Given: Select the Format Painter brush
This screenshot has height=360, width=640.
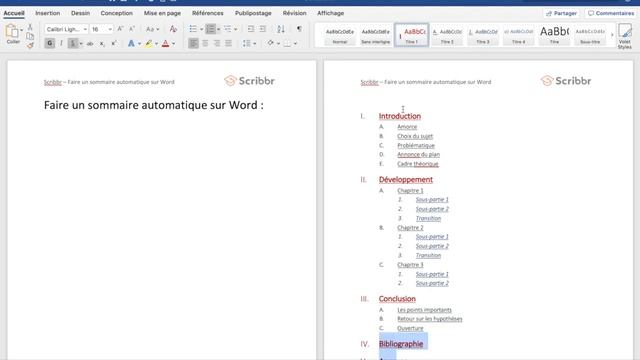Looking at the screenshot, I should pos(30,45).
